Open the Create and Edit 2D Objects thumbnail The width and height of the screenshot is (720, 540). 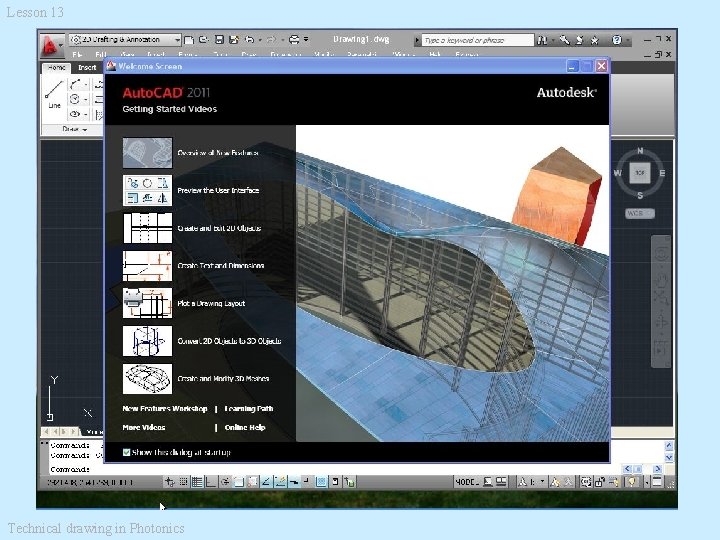click(x=147, y=228)
